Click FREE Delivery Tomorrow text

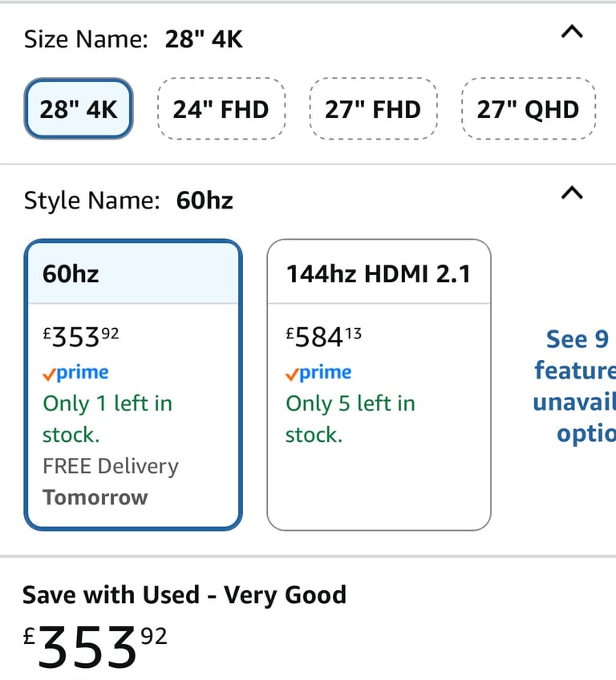[x=111, y=481]
